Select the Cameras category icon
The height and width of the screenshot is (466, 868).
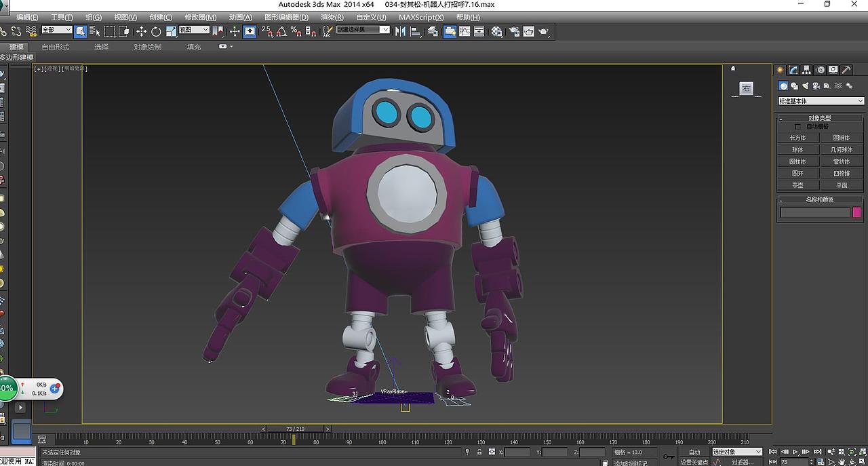pos(816,86)
